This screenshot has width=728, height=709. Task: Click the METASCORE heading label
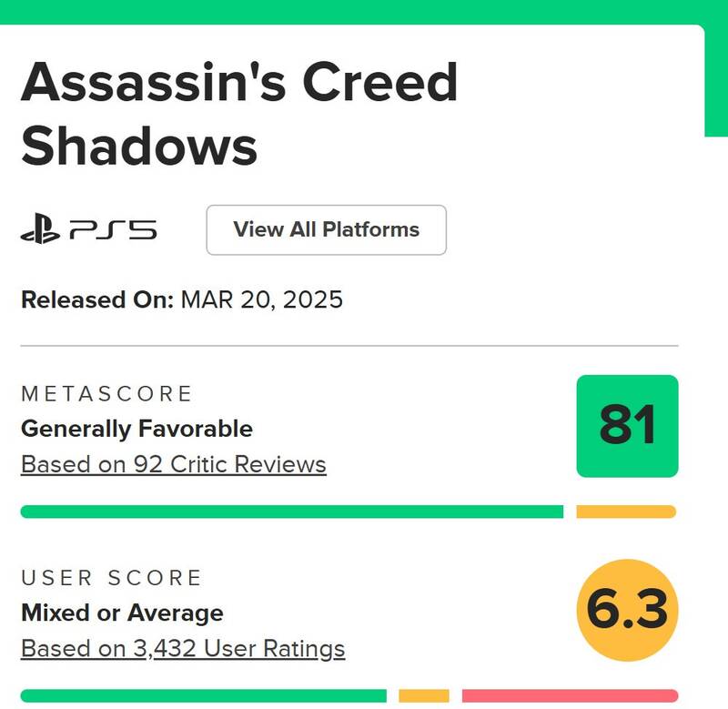(x=106, y=393)
